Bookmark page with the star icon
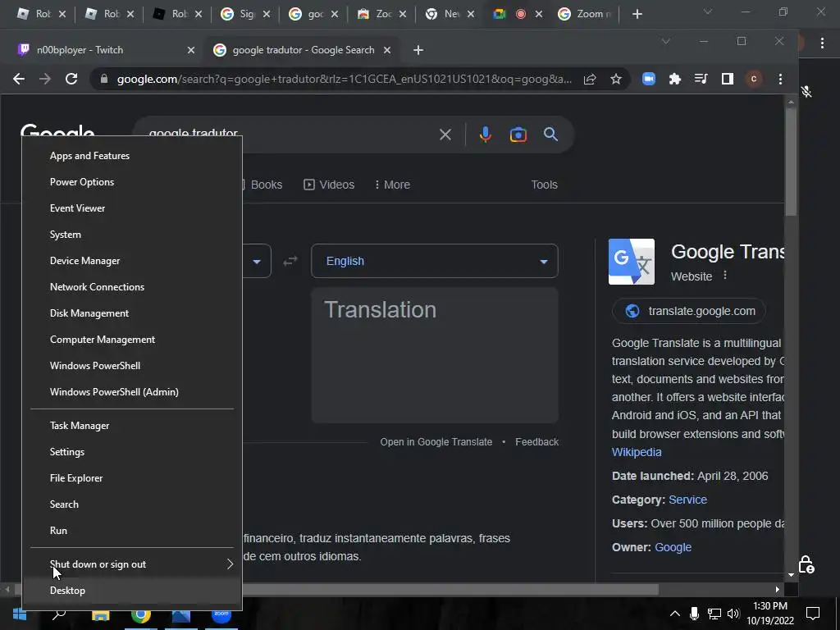This screenshot has height=630, width=840. pyautogui.click(x=616, y=80)
